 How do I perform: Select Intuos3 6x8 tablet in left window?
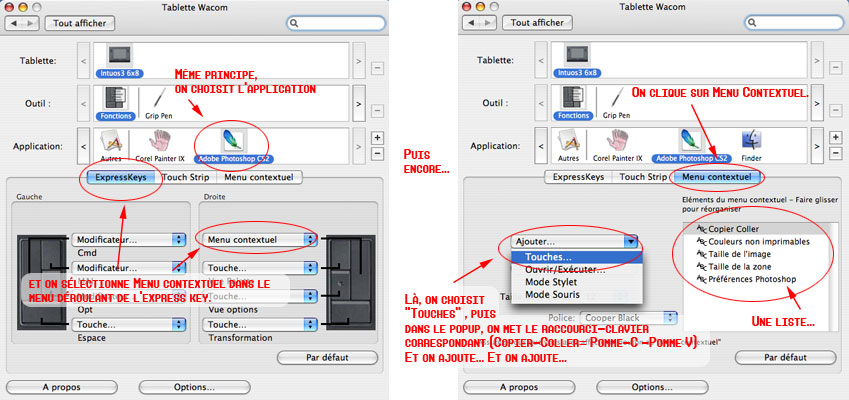coord(119,60)
